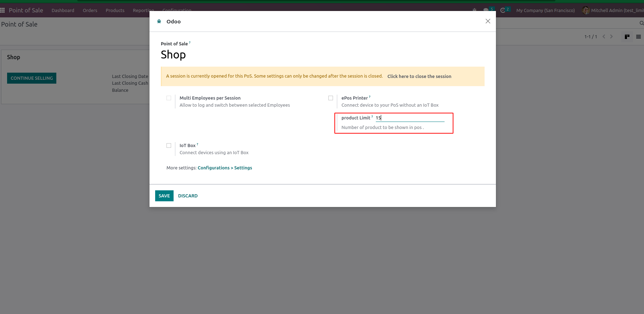Open the Products menu
This screenshot has height=314, width=644.
pyautogui.click(x=115, y=10)
